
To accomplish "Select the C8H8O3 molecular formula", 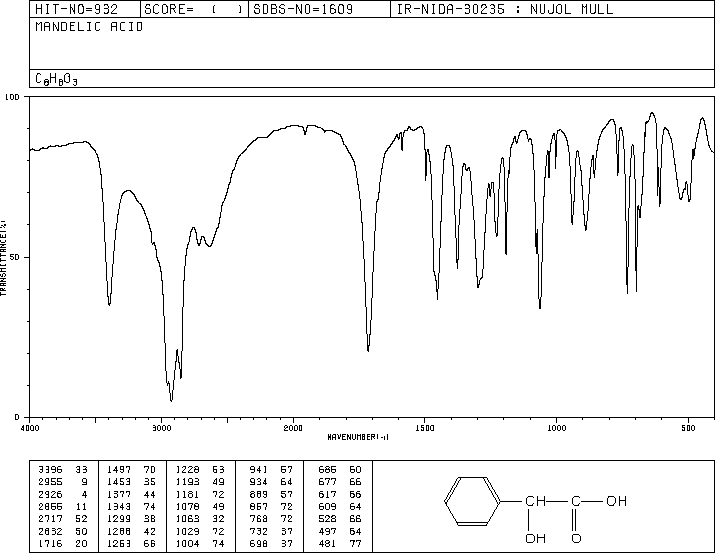I will [57, 79].
